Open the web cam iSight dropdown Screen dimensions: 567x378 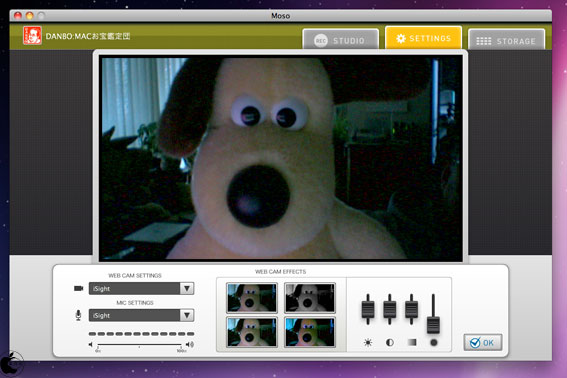click(141, 288)
